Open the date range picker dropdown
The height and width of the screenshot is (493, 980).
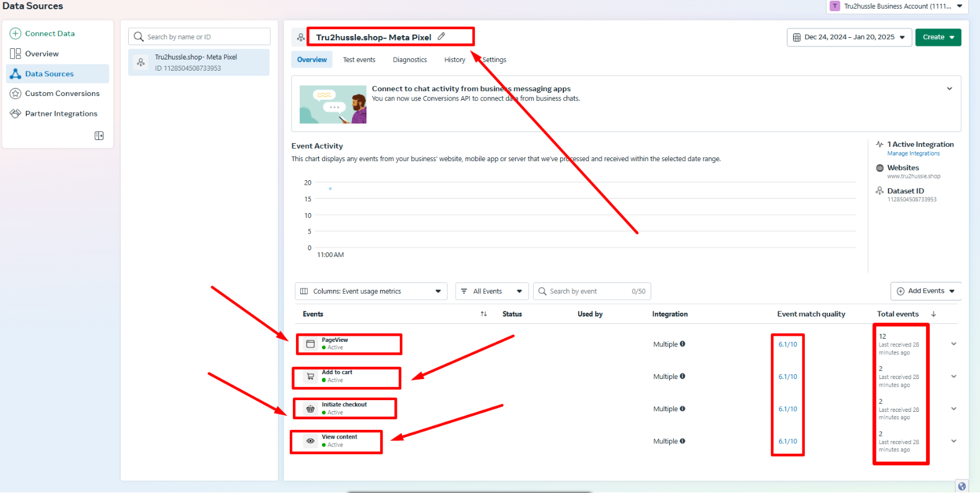coord(849,37)
